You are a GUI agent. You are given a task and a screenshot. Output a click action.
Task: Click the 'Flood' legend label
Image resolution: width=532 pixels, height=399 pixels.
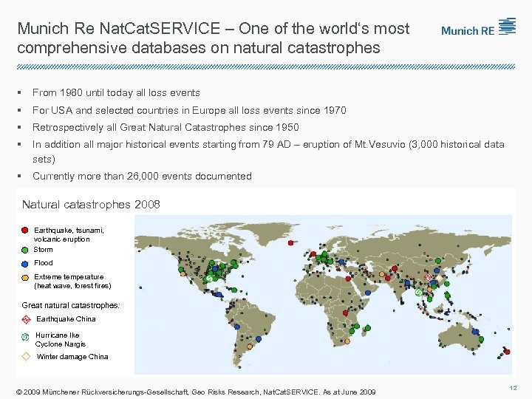tap(43, 263)
